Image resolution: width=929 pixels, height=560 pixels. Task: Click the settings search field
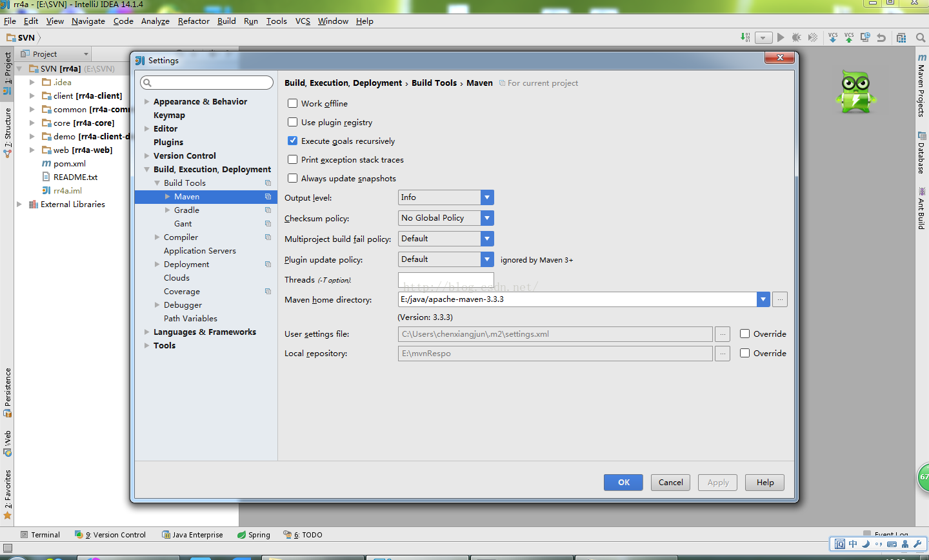pyautogui.click(x=207, y=83)
